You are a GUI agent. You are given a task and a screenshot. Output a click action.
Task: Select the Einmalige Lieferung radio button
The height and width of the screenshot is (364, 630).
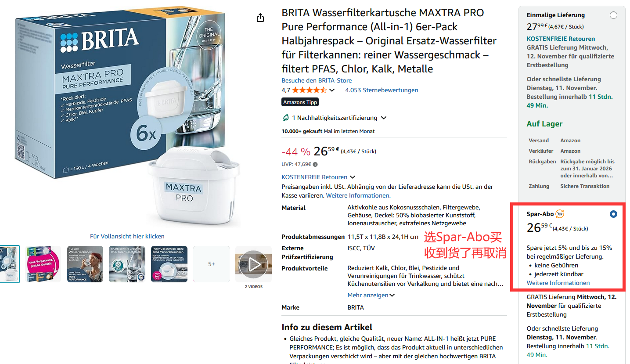pyautogui.click(x=613, y=15)
